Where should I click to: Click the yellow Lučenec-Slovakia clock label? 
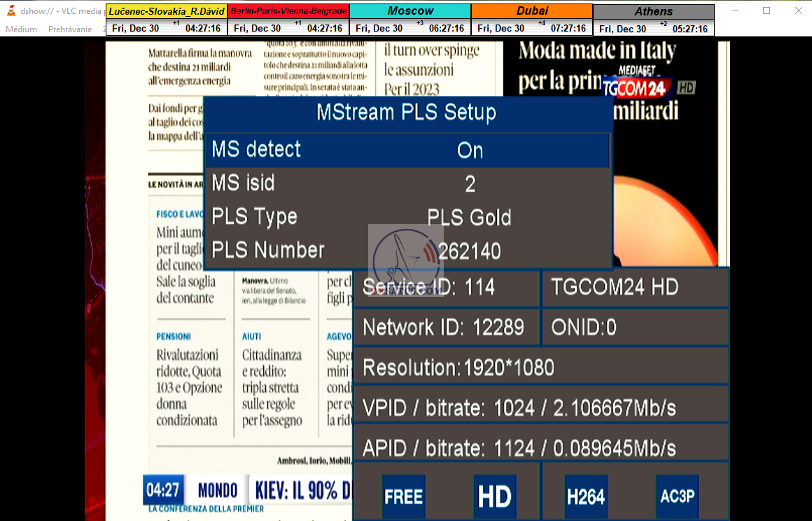click(167, 11)
